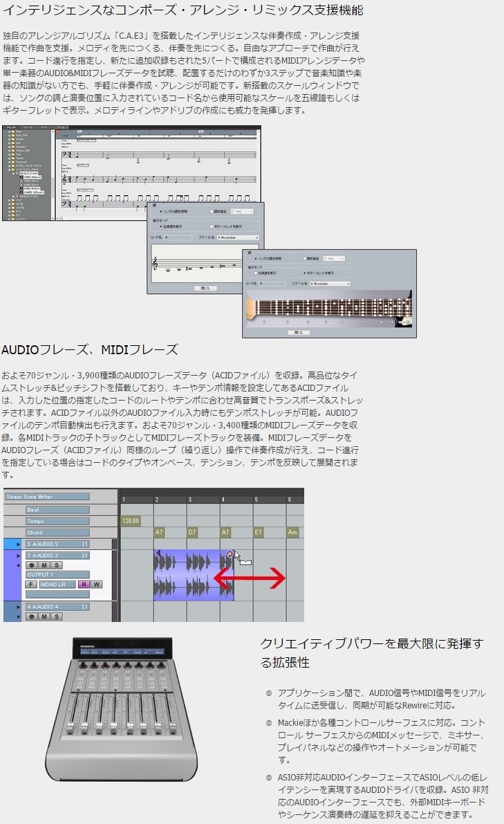Solo the A:AUDIO 3 track
504x824 pixels.
(x=57, y=565)
